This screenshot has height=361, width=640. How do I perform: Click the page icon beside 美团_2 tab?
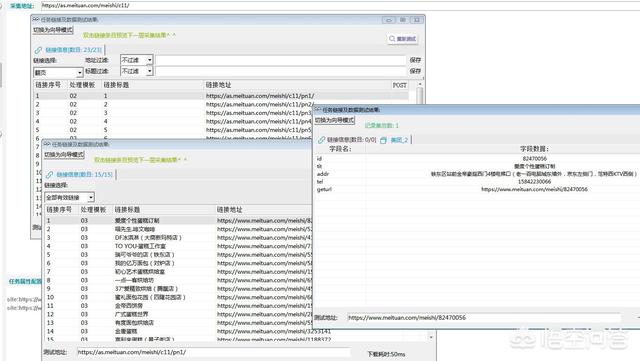pyautogui.click(x=383, y=140)
